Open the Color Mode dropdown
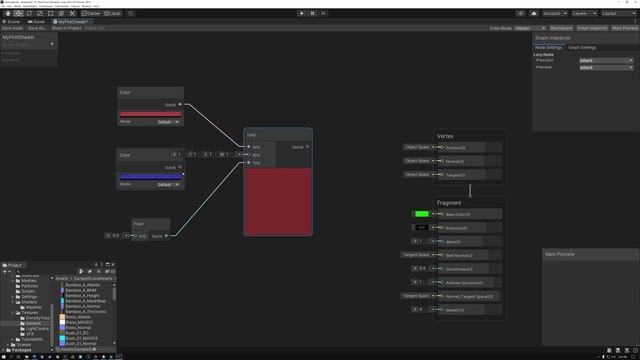 coord(530,28)
